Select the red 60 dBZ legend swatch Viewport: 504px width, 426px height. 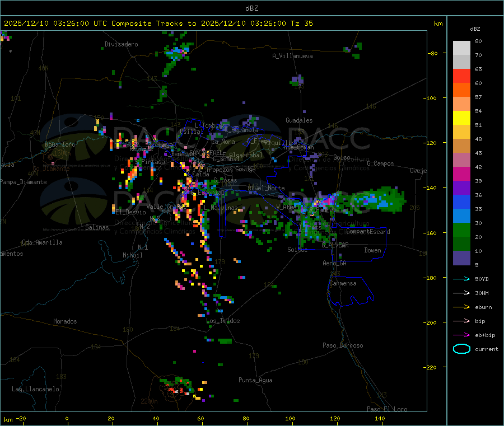pyautogui.click(x=461, y=76)
